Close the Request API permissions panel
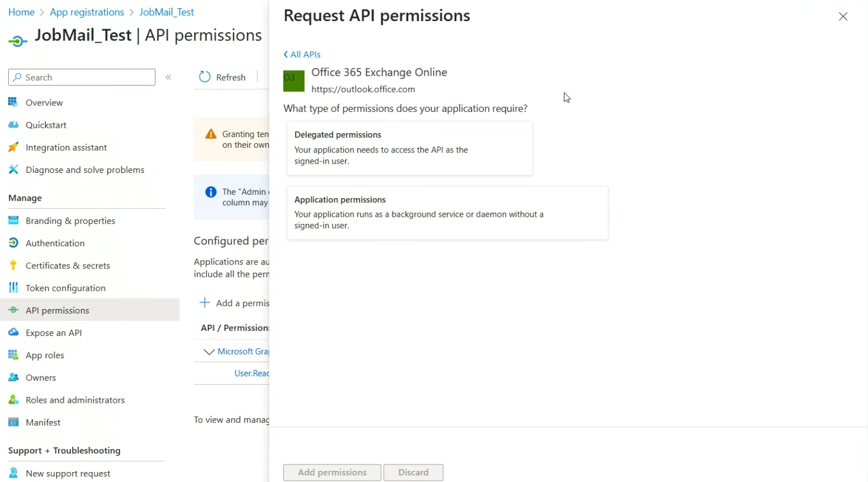This screenshot has height=482, width=868. 843,16
